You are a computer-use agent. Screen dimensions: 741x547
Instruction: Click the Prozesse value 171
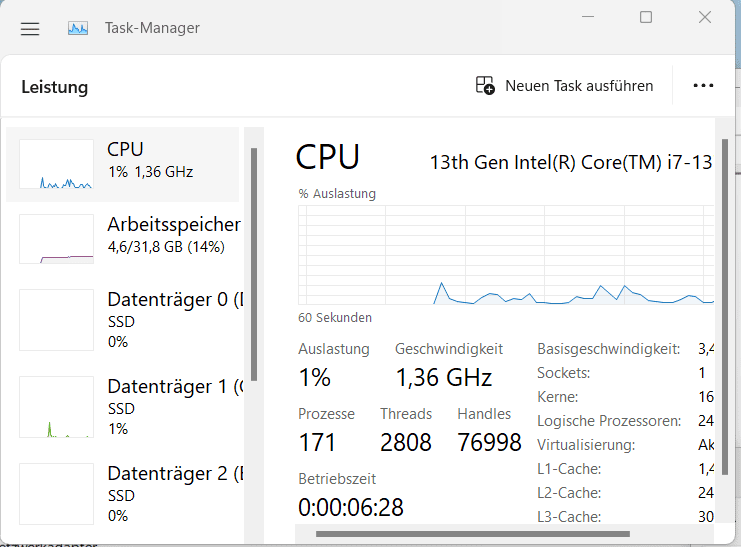tap(317, 443)
